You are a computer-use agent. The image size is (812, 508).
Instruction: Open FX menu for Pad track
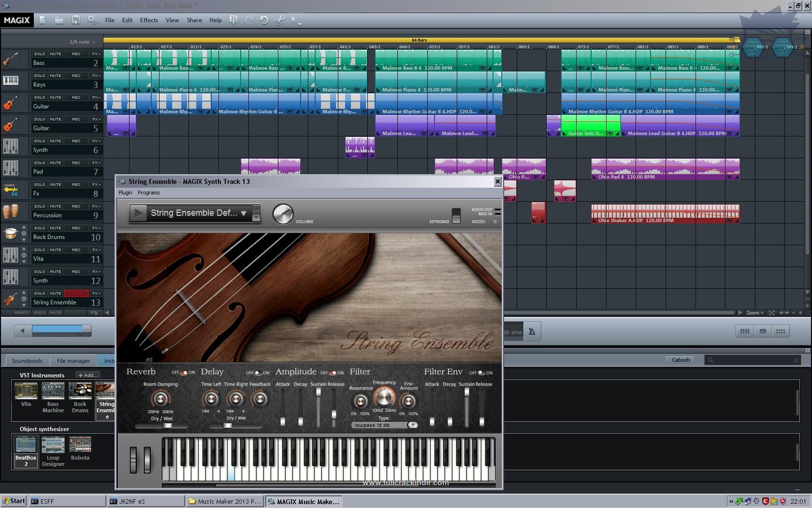tap(96, 163)
